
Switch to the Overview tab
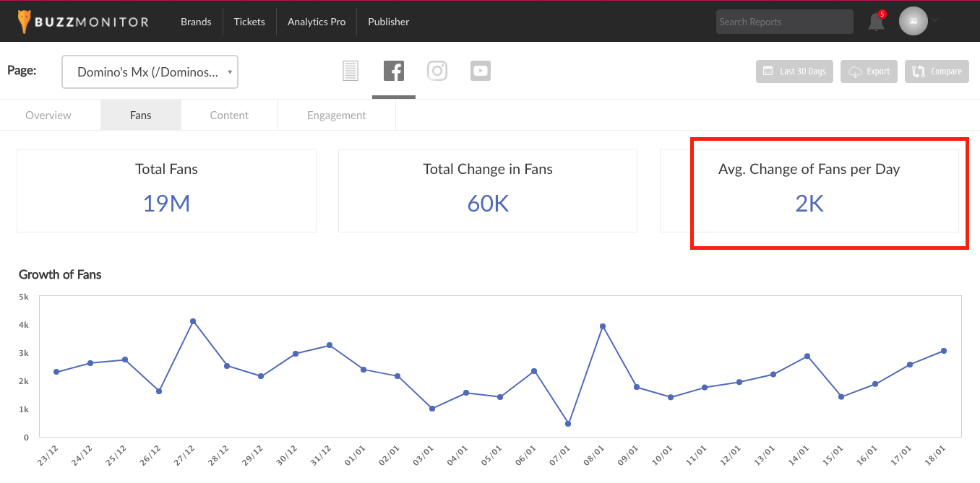point(48,115)
